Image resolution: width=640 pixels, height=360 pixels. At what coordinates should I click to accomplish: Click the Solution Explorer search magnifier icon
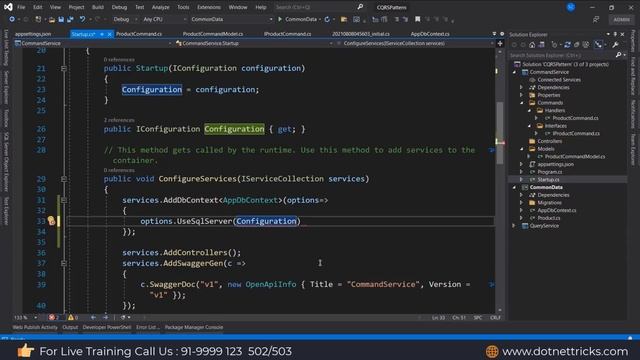(x=618, y=55)
